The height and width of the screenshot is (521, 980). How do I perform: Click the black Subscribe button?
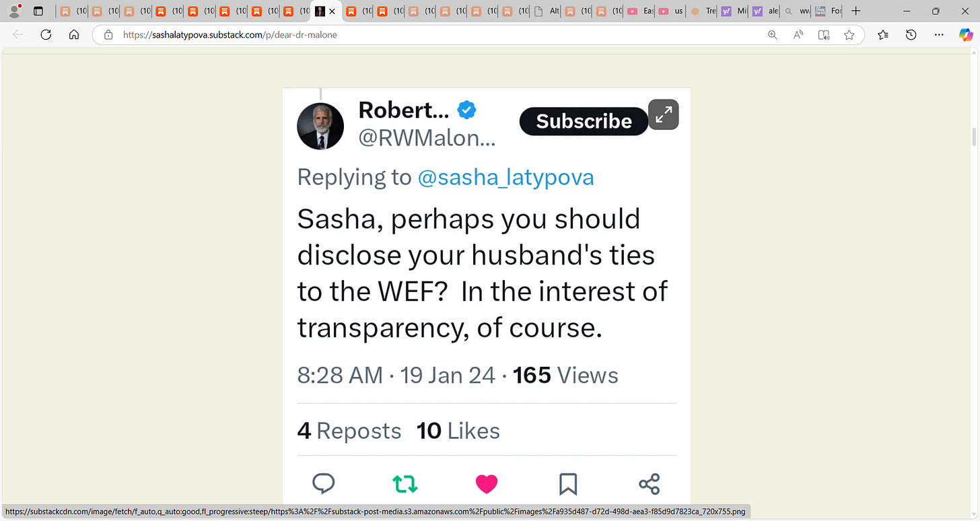point(584,121)
